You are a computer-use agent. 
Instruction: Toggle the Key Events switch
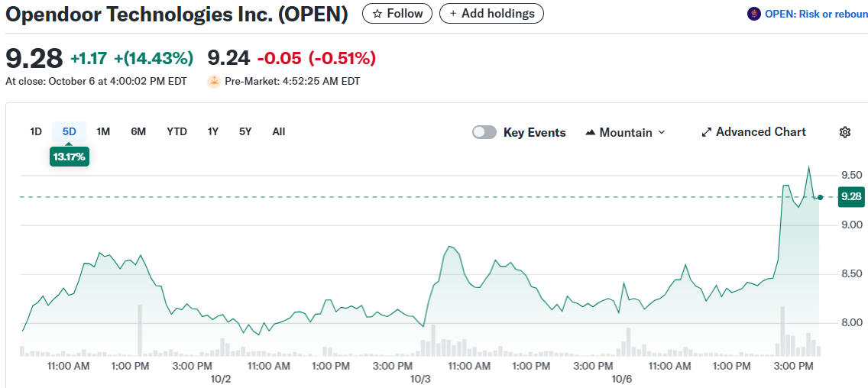click(484, 132)
